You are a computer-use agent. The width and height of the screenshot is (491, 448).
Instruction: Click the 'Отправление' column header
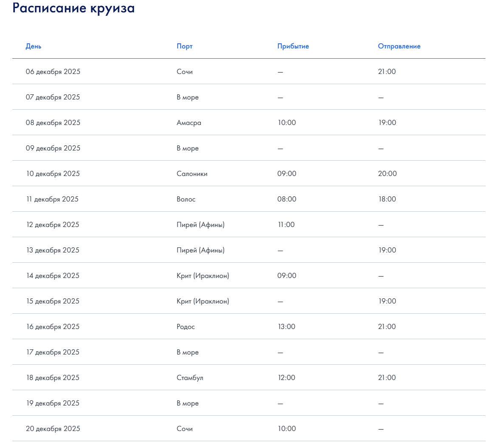[399, 46]
